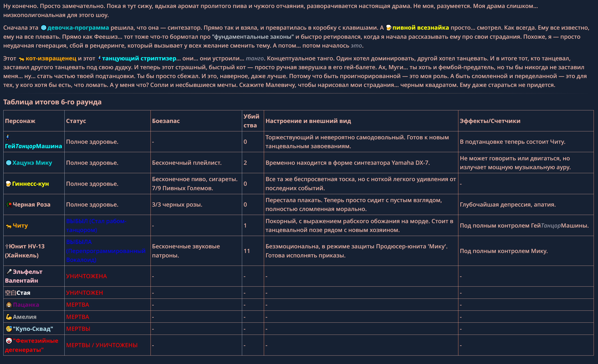
Task: Click the red УНИЧТОЖЕНА status of Эльфельт
Action: (86, 276)
